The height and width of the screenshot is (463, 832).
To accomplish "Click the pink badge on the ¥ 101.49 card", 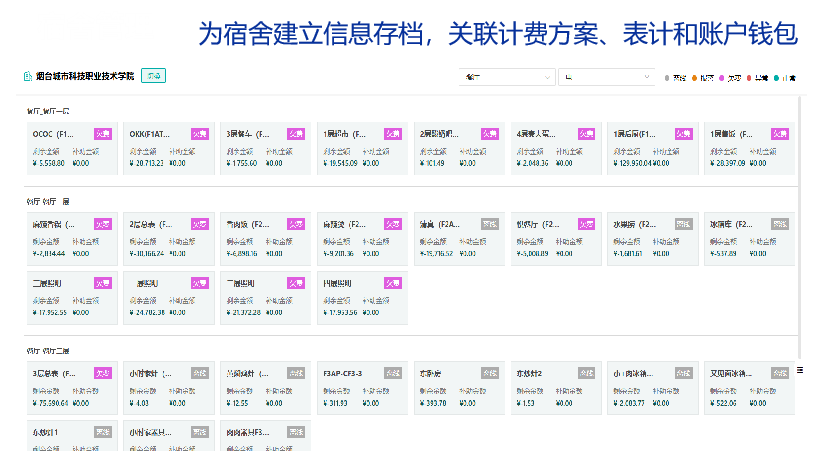I will (x=490, y=134).
